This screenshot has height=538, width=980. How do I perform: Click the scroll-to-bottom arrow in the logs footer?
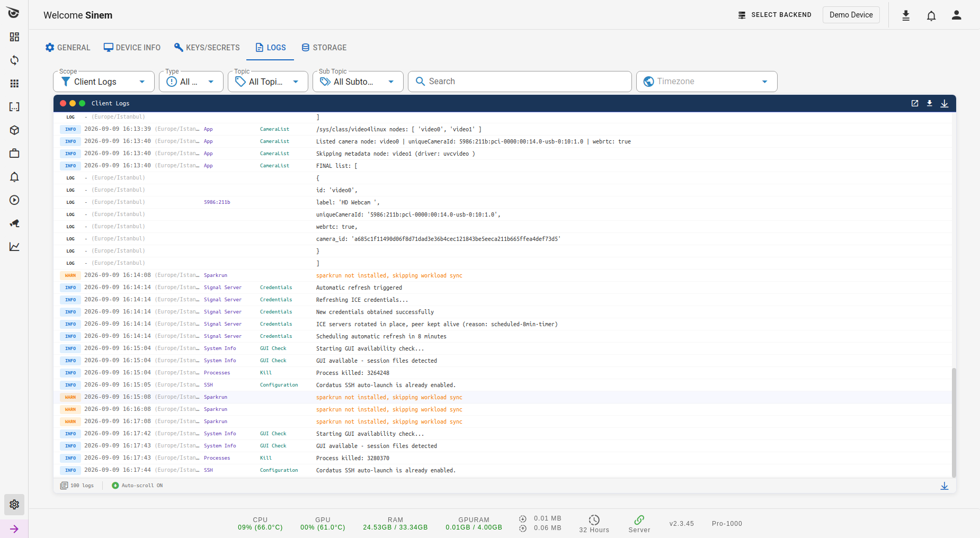coord(944,486)
